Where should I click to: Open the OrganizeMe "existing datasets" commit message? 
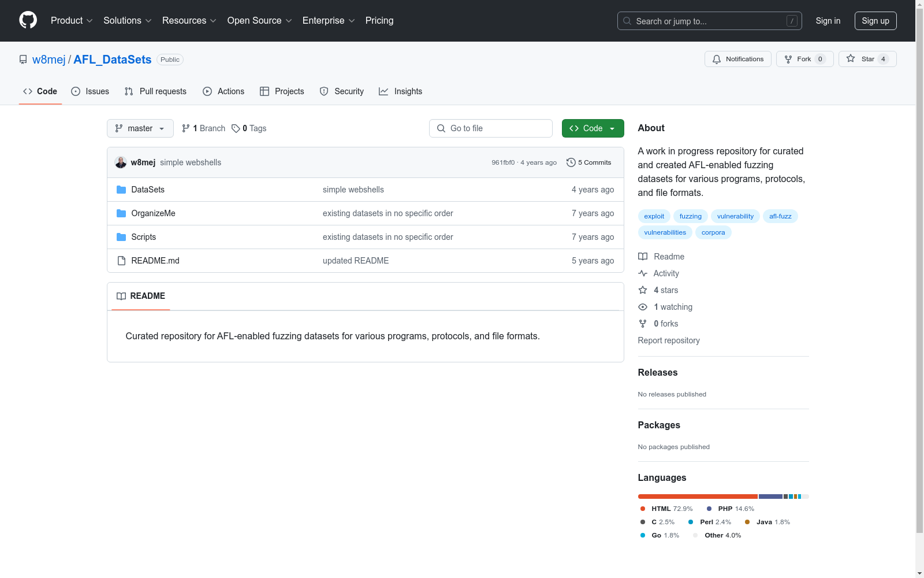point(388,213)
